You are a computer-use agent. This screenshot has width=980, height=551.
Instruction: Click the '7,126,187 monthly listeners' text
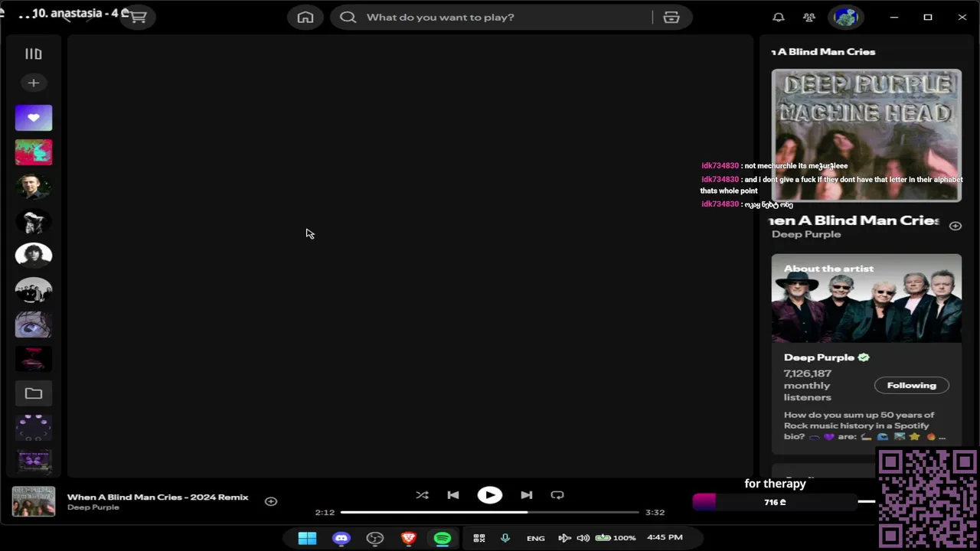pos(808,385)
